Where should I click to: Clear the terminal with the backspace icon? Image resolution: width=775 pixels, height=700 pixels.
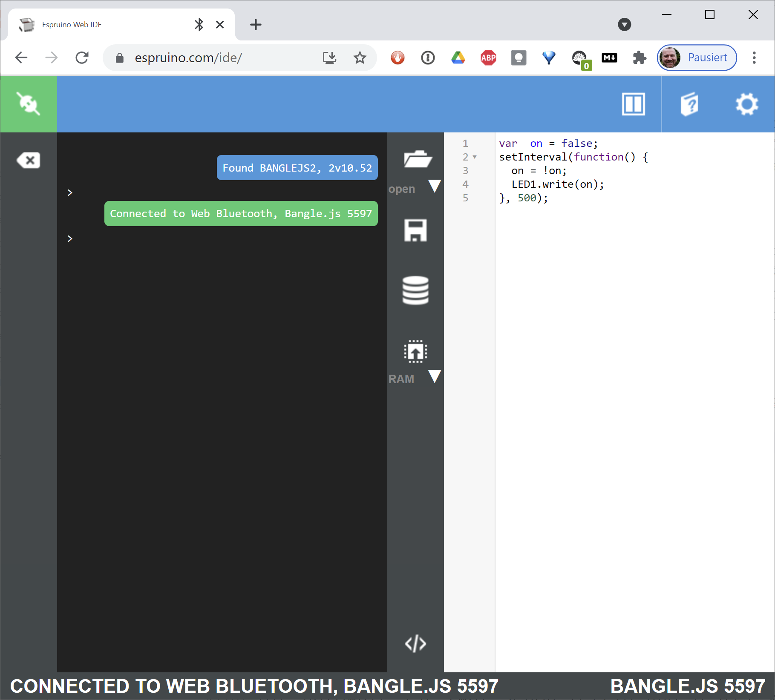click(28, 161)
